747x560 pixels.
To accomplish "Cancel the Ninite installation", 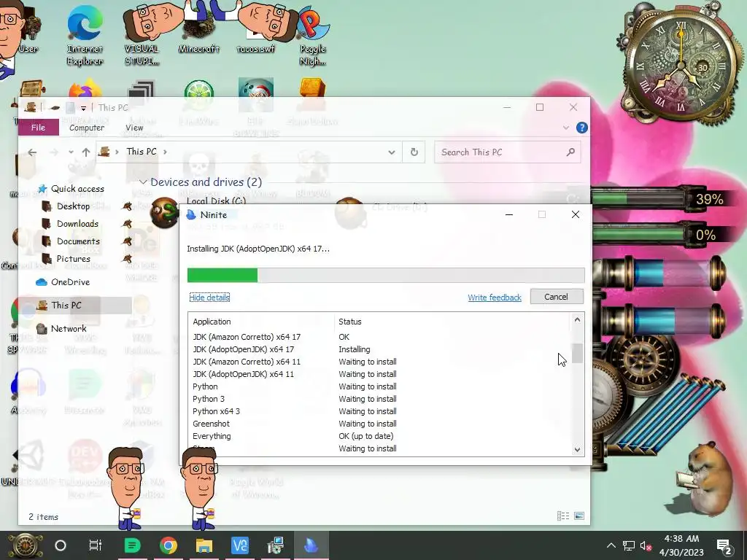I will pos(557,297).
